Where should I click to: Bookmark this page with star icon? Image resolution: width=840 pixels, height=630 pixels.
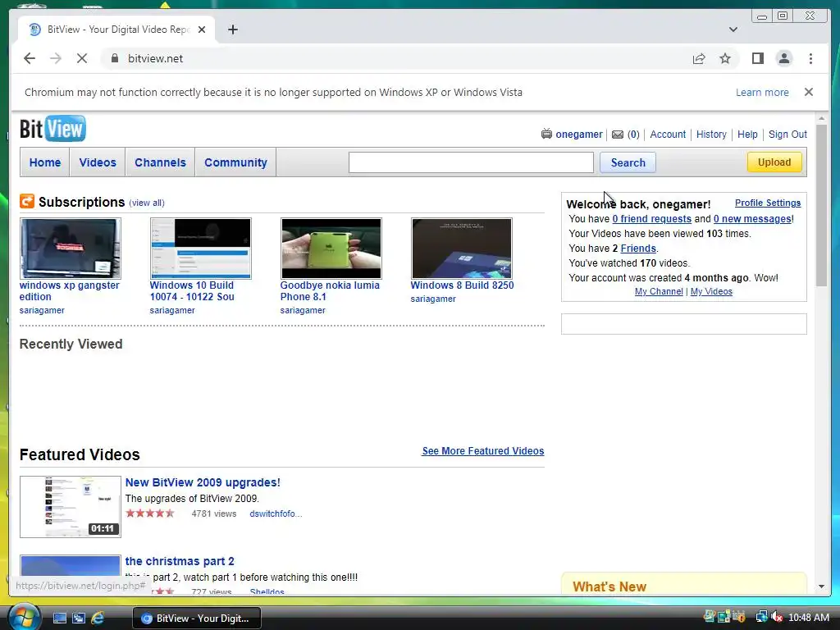point(725,58)
